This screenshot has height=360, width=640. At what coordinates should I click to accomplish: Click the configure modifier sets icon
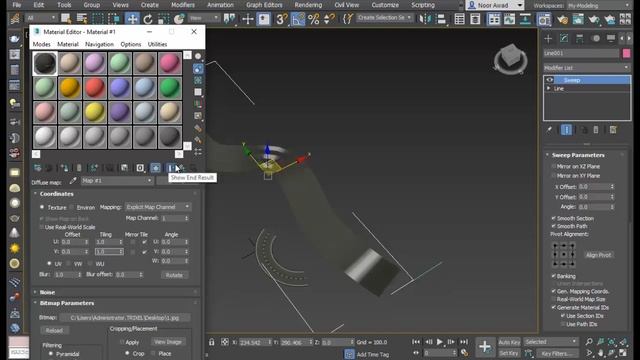point(613,130)
